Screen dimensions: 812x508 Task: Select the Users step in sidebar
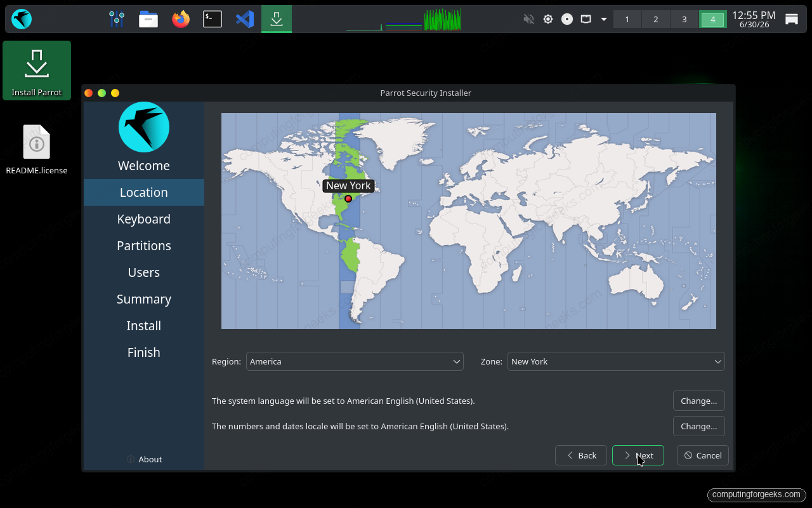coord(144,272)
